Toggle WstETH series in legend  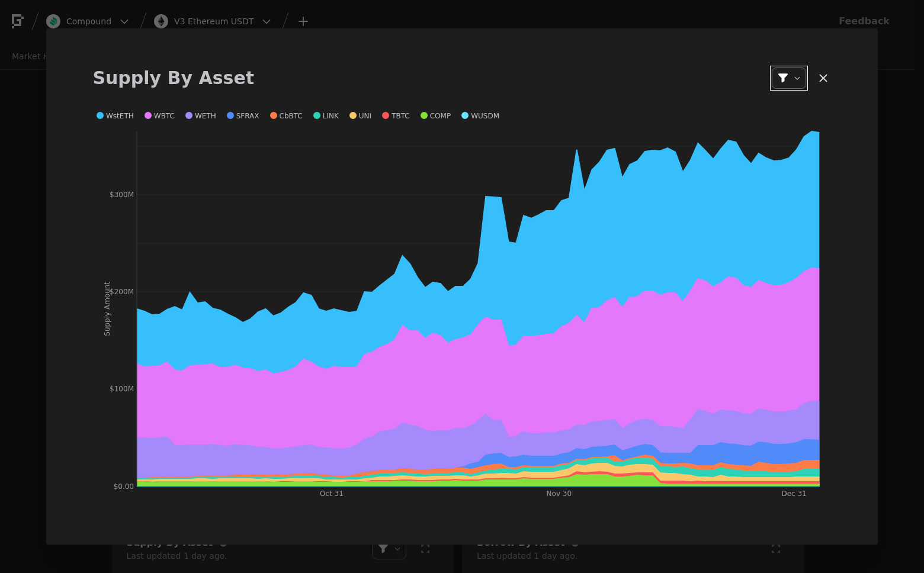point(115,116)
